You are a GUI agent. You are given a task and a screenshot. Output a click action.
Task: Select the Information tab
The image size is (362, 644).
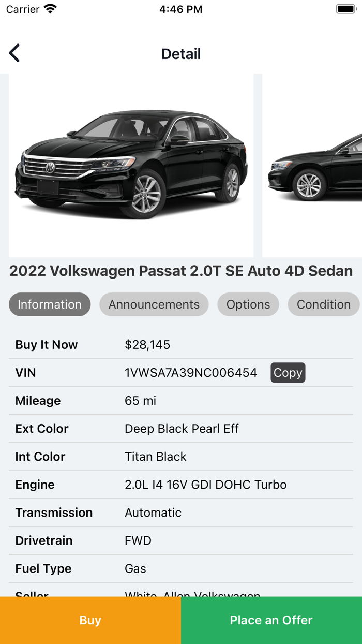pos(50,304)
